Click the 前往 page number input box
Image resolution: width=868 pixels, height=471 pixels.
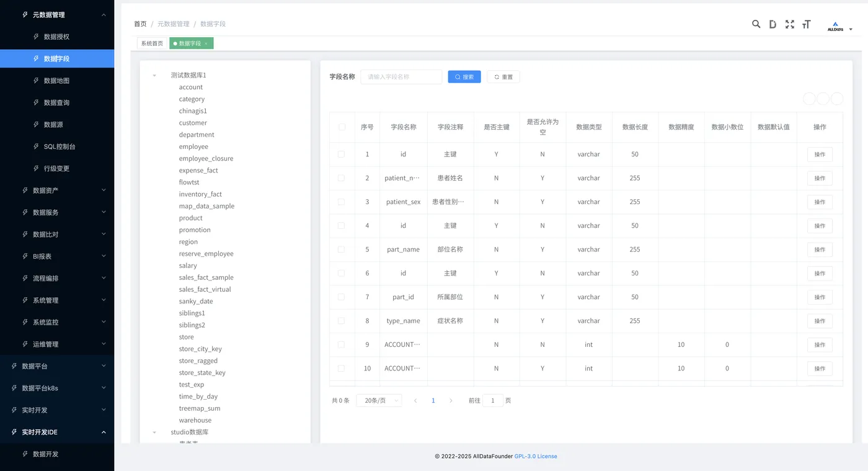pos(493,401)
